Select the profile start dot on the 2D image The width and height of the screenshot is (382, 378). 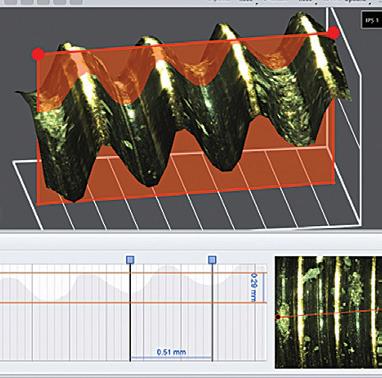278,317
